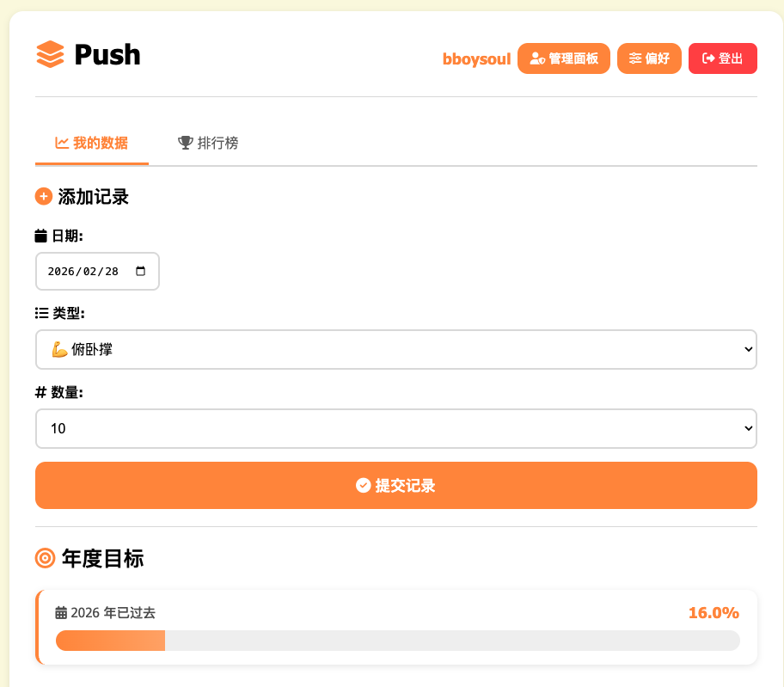The height and width of the screenshot is (687, 784).
Task: Open the date picker in the 日期 field
Action: [x=141, y=271]
